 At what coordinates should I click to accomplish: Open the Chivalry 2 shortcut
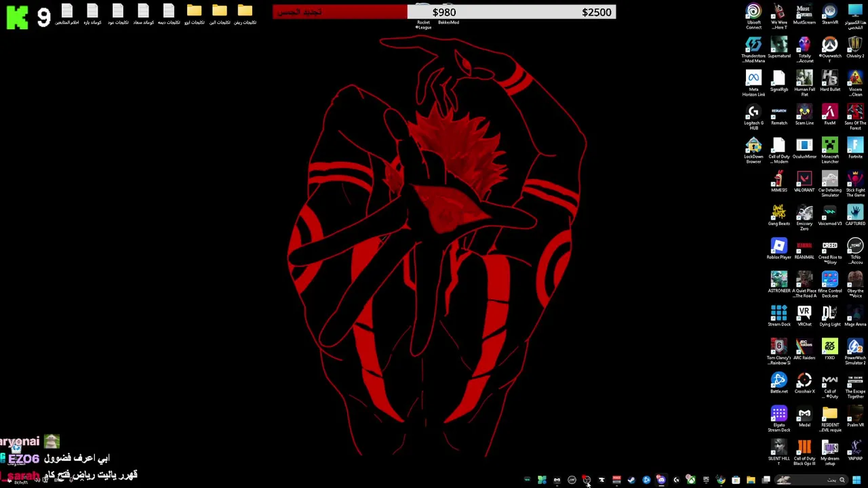click(x=855, y=48)
